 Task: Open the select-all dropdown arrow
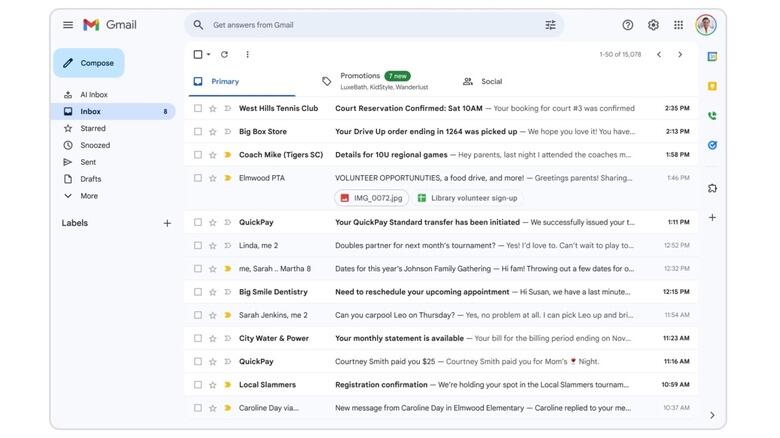coord(208,55)
